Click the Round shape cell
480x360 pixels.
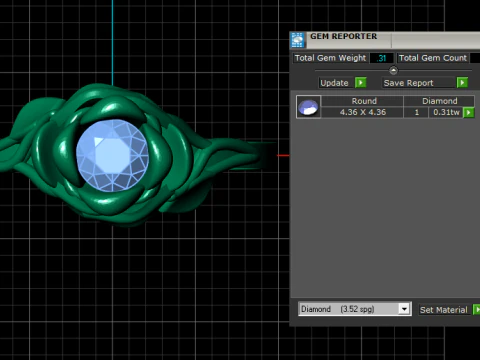pos(363,101)
